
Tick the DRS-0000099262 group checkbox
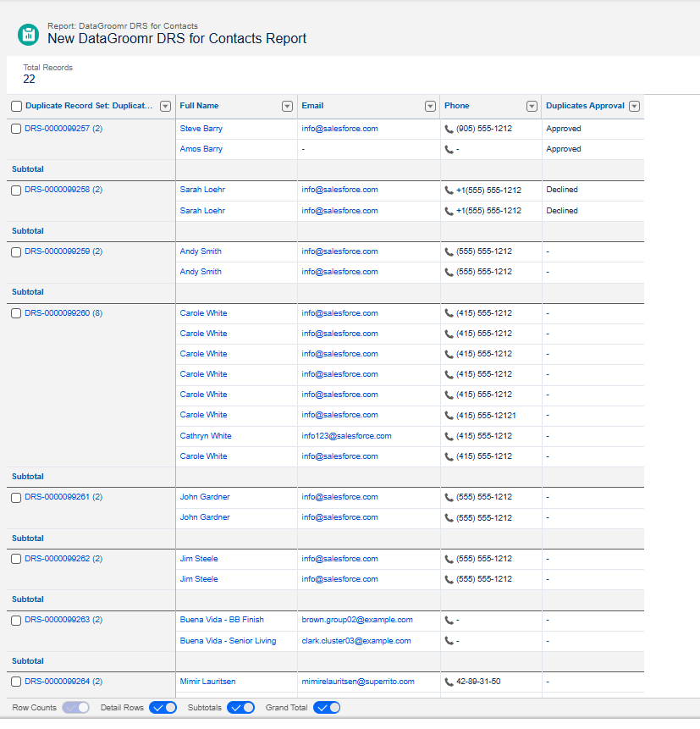16,559
